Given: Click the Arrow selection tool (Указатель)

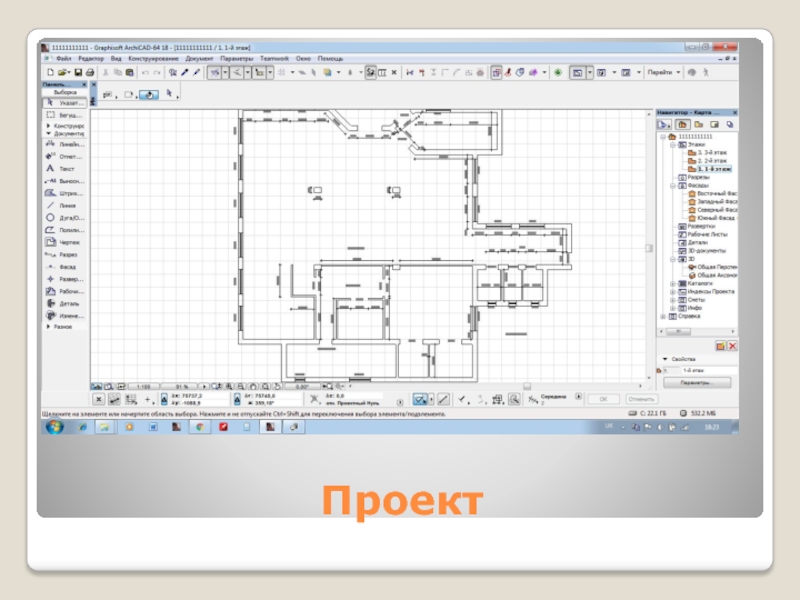Looking at the screenshot, I should 66,103.
